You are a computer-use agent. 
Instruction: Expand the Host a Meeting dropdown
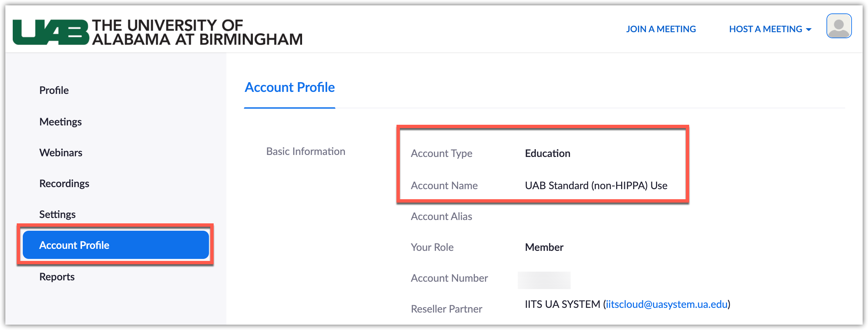point(770,30)
